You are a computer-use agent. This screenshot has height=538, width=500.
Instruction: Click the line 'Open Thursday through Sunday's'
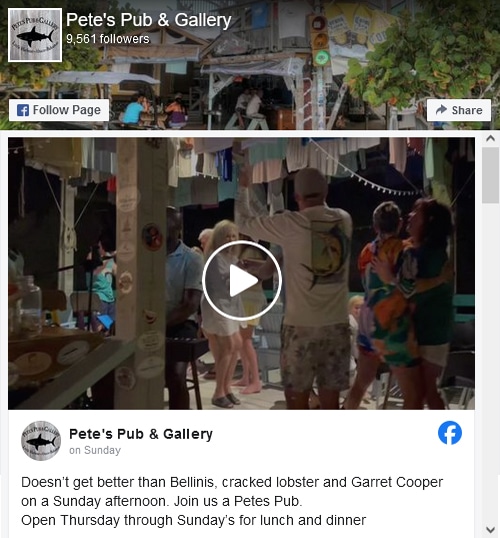[x=194, y=520]
